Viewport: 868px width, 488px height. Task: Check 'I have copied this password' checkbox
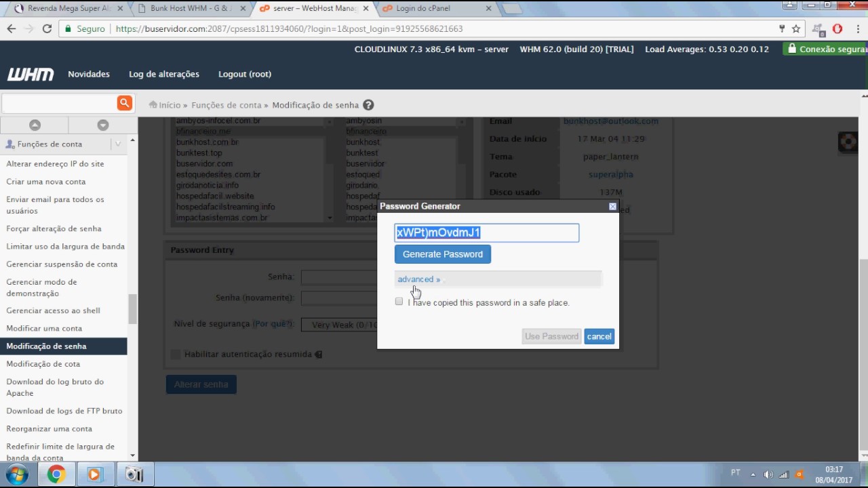point(399,301)
